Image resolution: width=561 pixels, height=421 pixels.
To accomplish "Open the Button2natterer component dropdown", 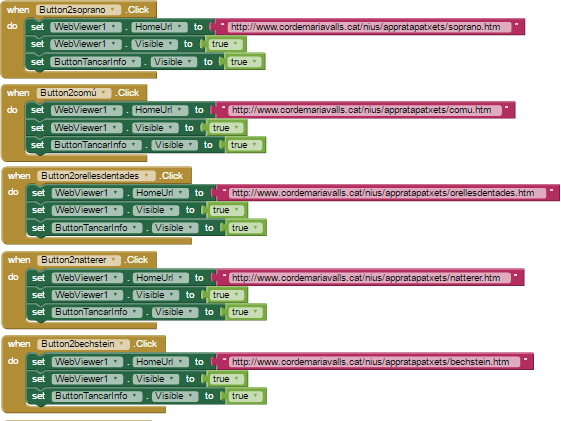I will [79, 260].
